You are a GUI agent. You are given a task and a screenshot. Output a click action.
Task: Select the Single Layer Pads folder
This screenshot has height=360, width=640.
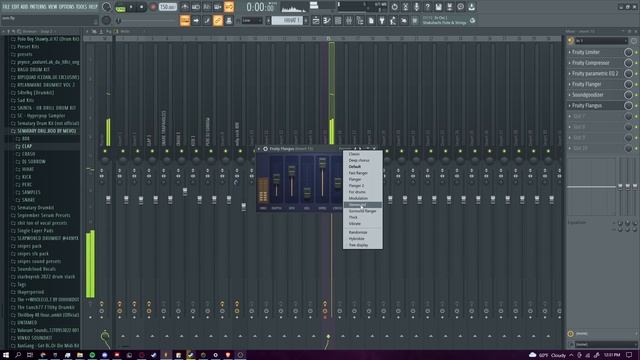click(x=35, y=231)
